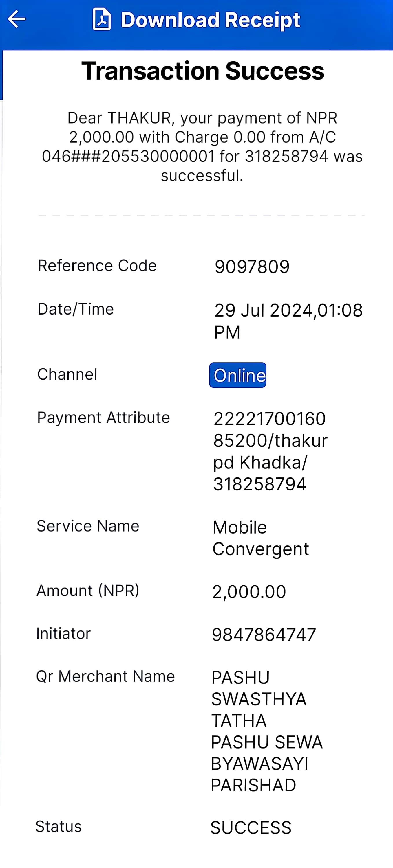Click the Amount (NPR) label
Image resolution: width=393 pixels, height=868 pixels.
click(x=88, y=590)
